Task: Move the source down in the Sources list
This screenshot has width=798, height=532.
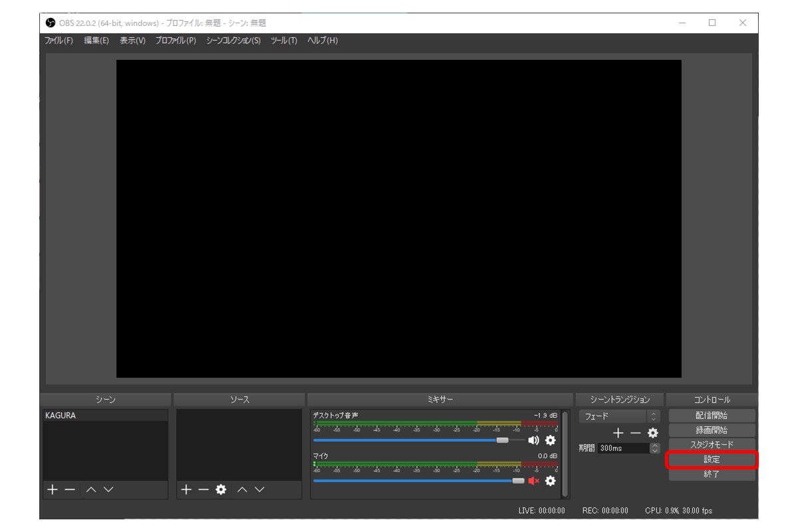Action: [x=259, y=489]
